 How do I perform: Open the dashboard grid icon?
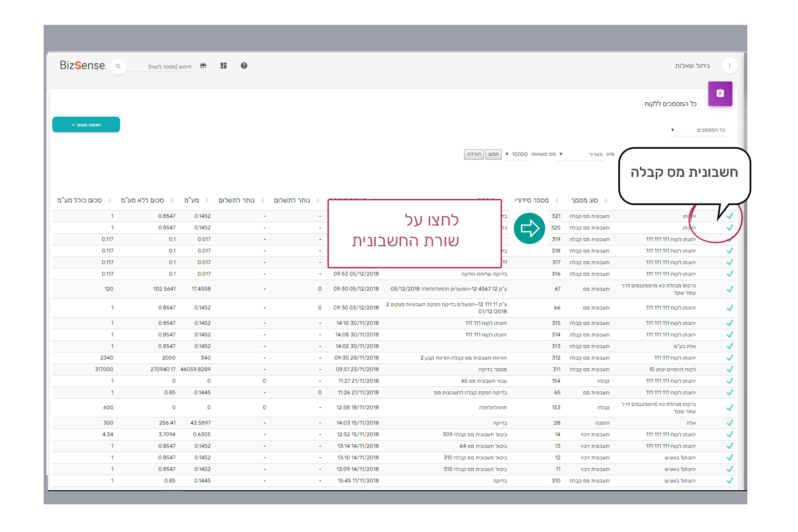point(223,66)
